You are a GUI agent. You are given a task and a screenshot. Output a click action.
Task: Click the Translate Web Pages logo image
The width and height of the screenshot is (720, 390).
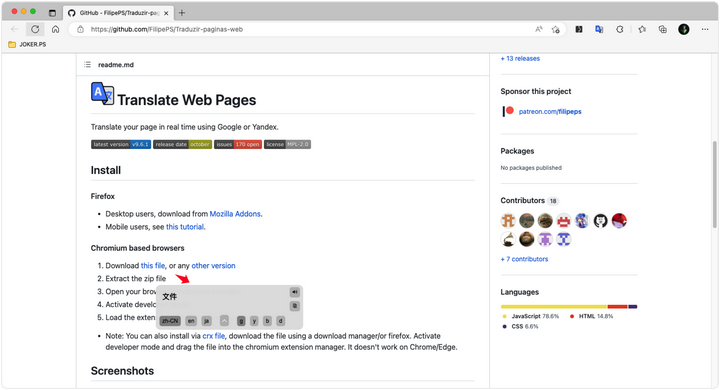(x=102, y=94)
